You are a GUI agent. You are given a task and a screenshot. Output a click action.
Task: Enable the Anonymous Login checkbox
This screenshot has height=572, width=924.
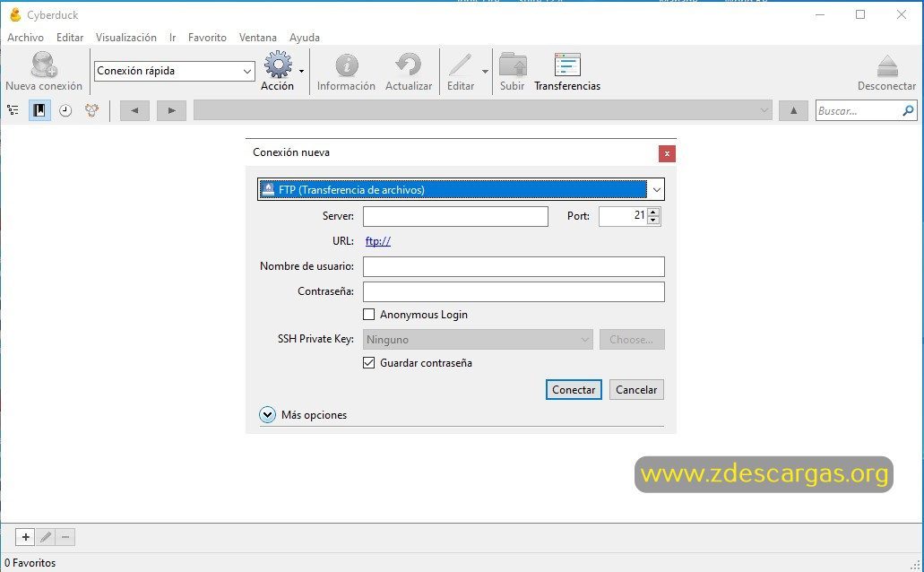(x=369, y=315)
